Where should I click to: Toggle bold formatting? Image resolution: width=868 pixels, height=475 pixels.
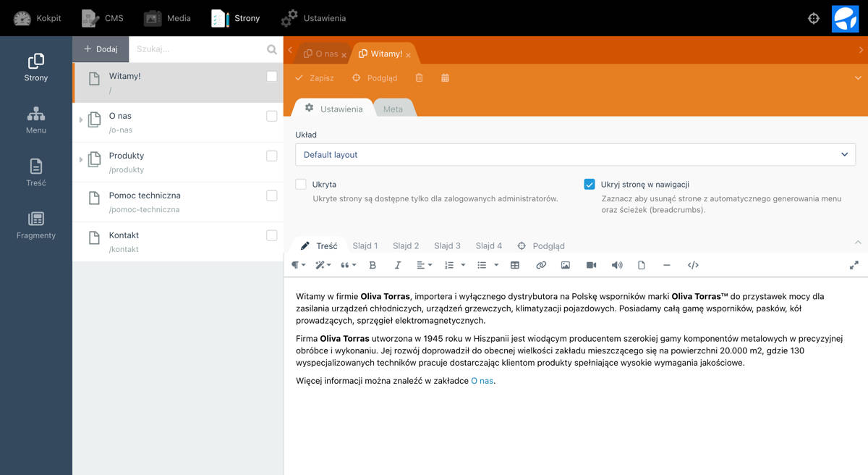tap(373, 266)
